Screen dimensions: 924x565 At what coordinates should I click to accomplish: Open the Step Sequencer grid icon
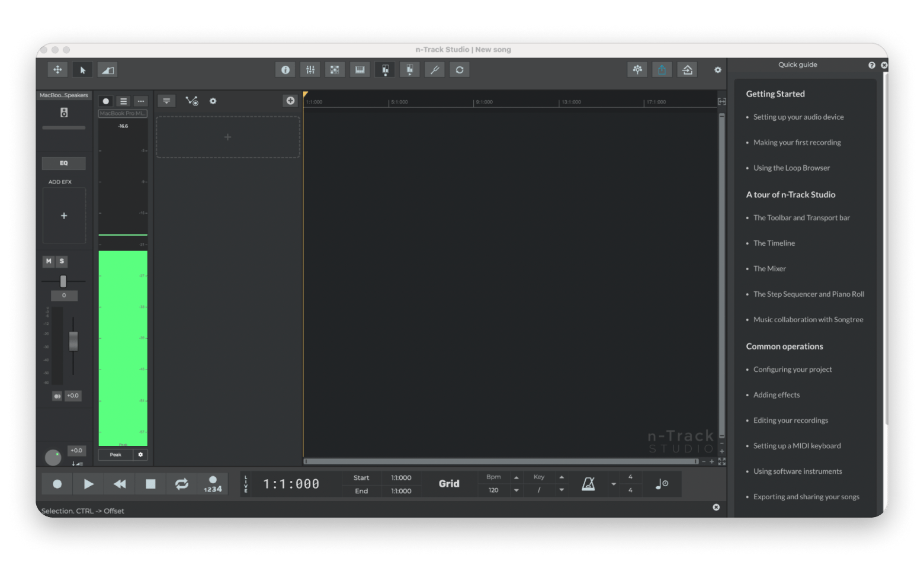tap(335, 70)
